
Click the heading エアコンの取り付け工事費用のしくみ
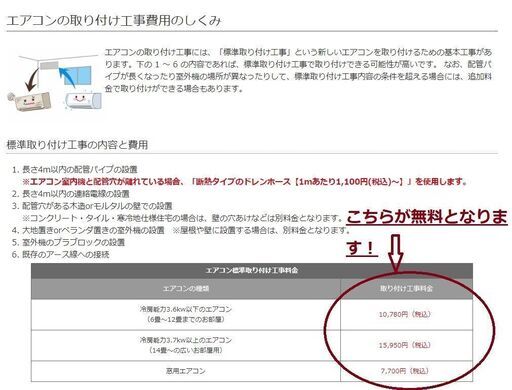tap(114, 21)
